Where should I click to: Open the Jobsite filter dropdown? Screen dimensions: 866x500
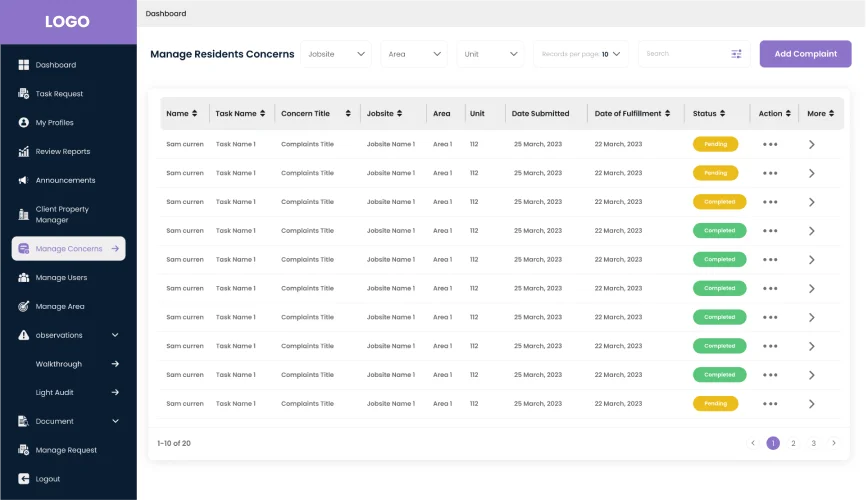point(335,54)
